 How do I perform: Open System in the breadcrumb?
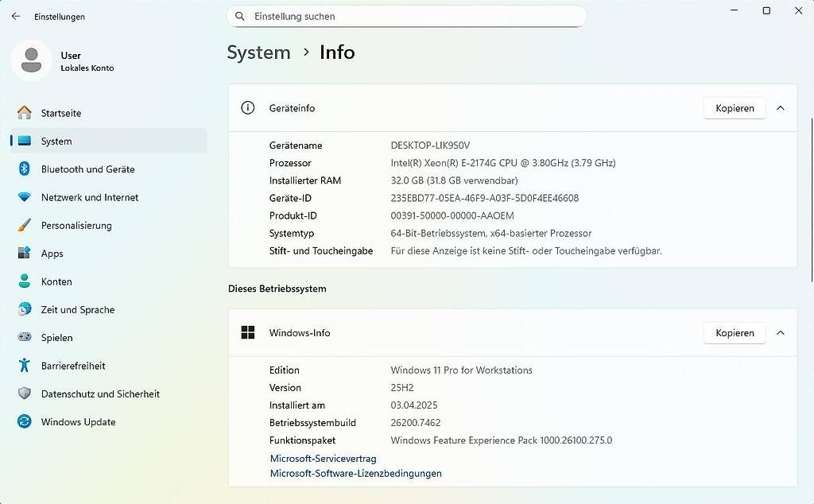point(258,52)
